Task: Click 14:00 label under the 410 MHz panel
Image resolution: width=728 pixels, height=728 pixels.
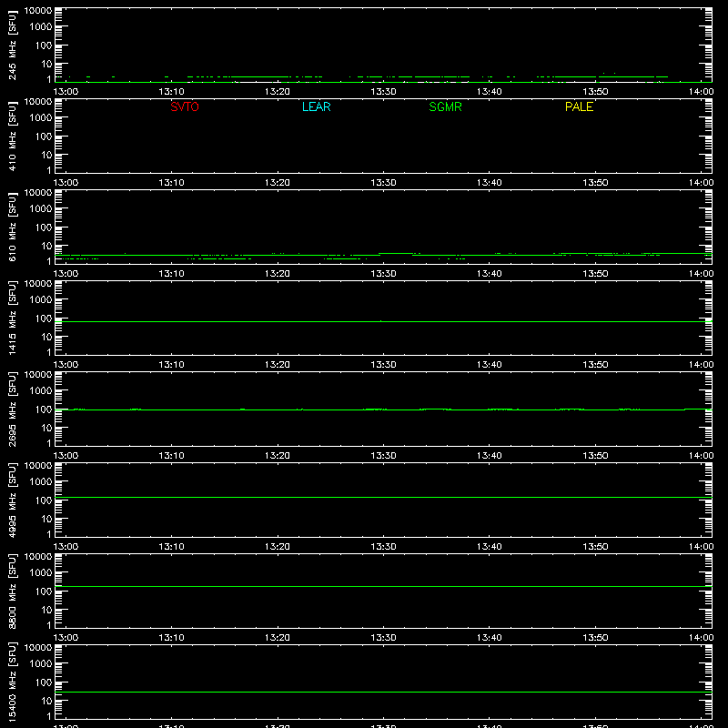Action: pyautogui.click(x=701, y=183)
